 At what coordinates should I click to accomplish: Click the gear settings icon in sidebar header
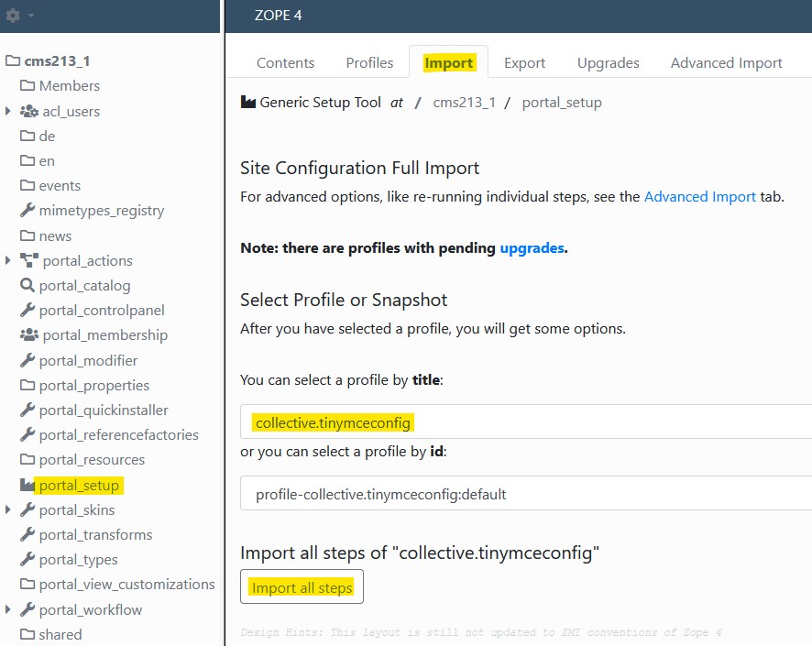click(x=13, y=16)
